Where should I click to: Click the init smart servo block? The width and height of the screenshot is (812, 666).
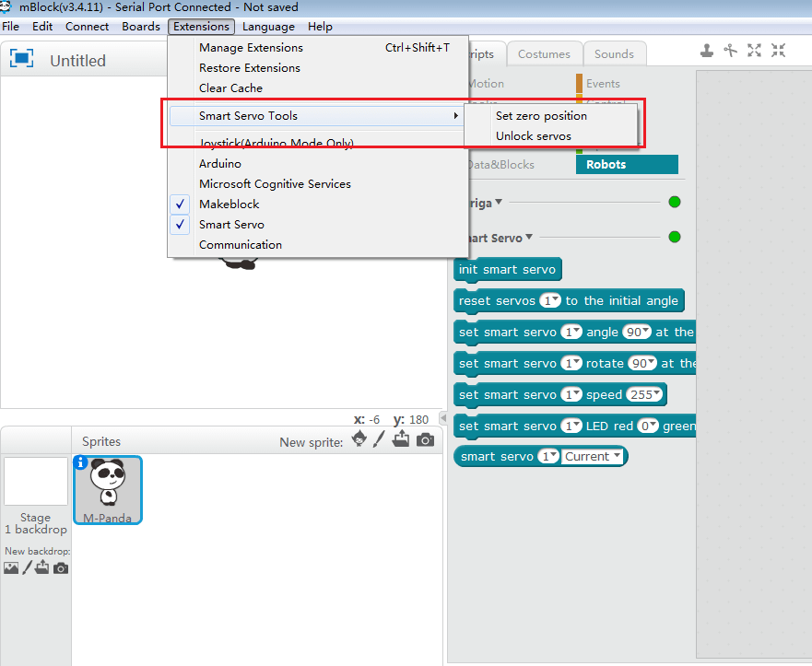click(x=507, y=270)
